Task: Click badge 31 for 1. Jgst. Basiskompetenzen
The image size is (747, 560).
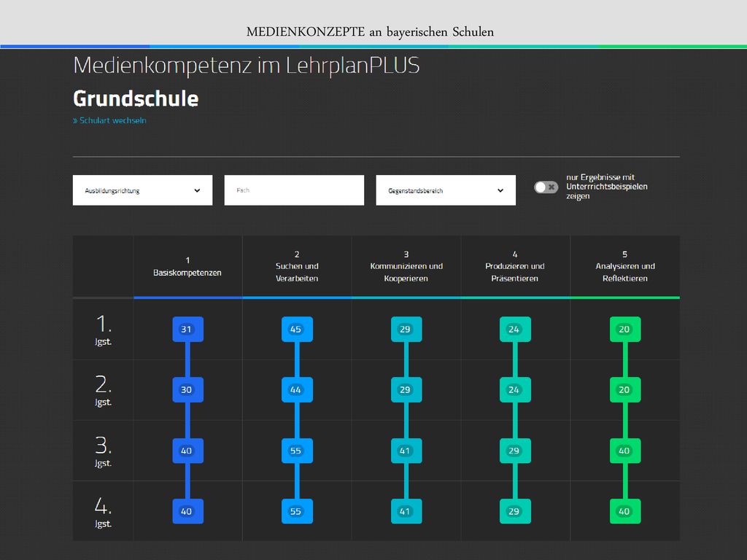Action: pos(187,329)
